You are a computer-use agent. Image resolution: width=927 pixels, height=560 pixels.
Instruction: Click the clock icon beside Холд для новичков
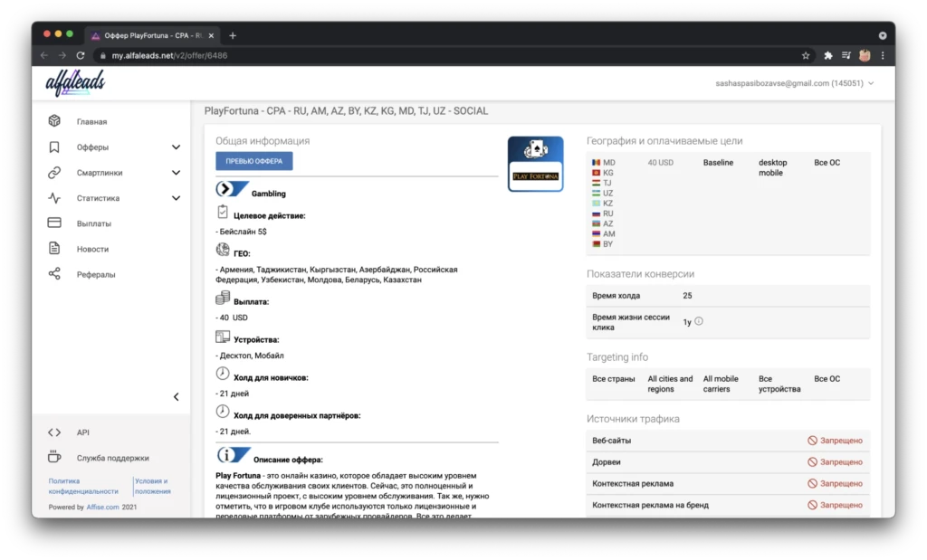point(223,374)
